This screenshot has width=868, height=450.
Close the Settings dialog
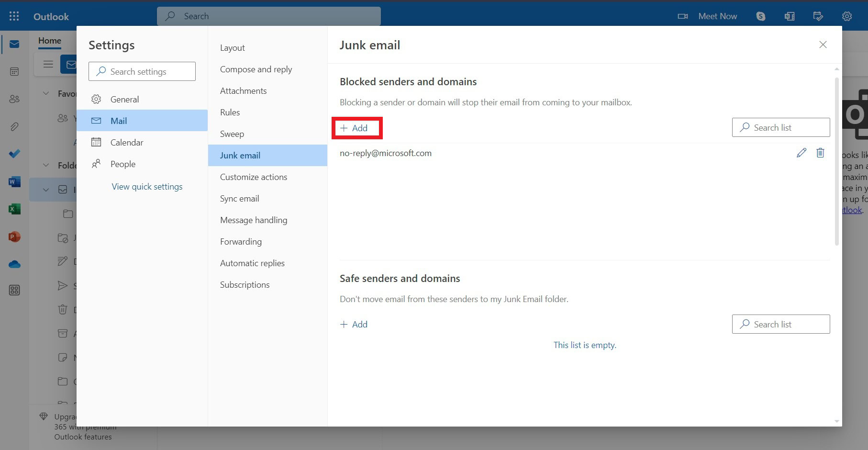823,45
